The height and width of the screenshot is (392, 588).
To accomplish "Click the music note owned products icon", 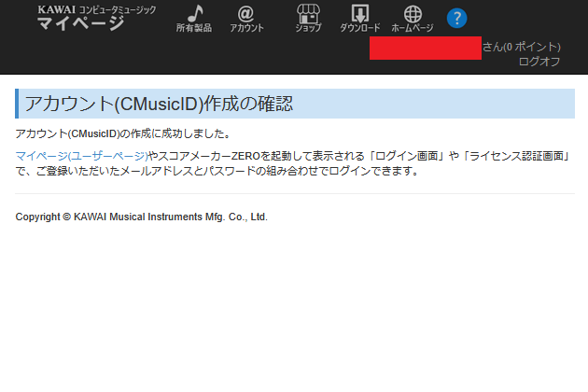I will tap(194, 13).
